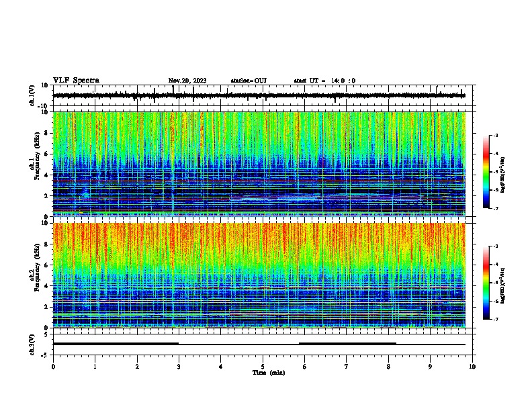Click the ch.1 voltage waveform trace
This screenshot has width=532, height=411.
(x=259, y=95)
